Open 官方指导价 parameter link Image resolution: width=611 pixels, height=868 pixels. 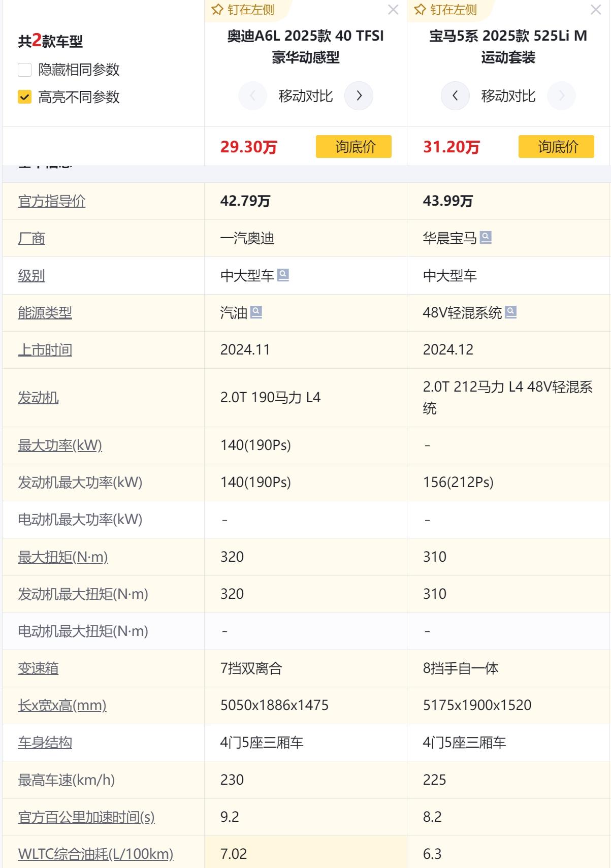(52, 201)
